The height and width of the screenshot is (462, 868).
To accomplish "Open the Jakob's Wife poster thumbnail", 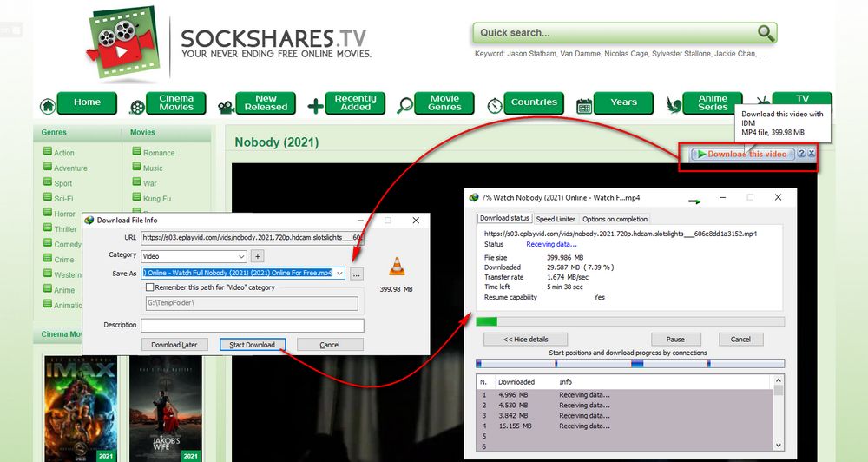I will 165,408.
